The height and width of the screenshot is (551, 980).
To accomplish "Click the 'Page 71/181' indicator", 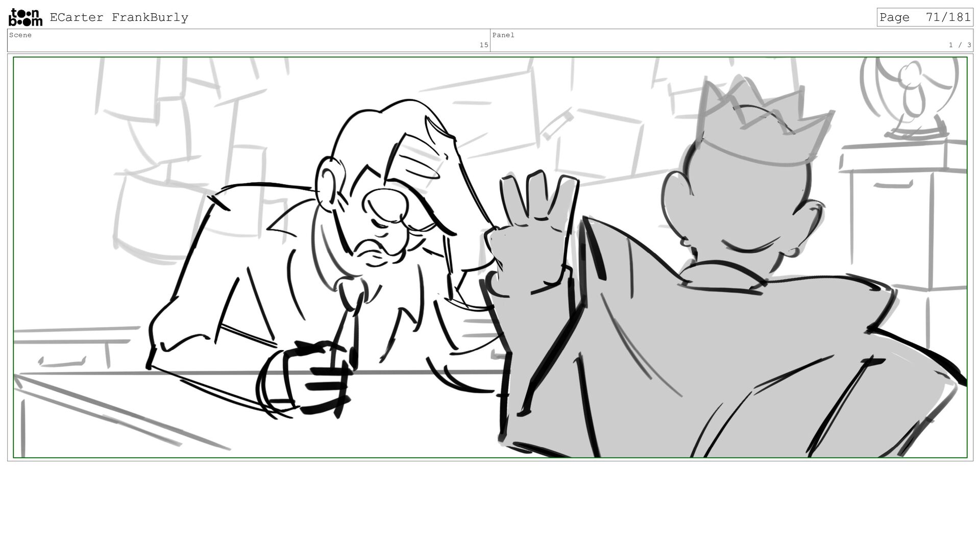I will pyautogui.click(x=925, y=17).
